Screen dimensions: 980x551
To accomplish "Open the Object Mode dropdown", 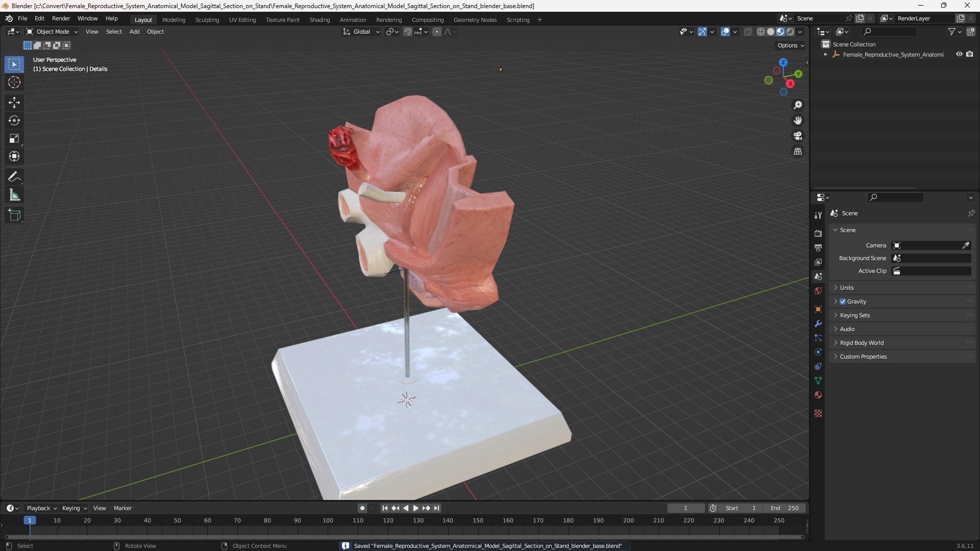I will (x=52, y=32).
